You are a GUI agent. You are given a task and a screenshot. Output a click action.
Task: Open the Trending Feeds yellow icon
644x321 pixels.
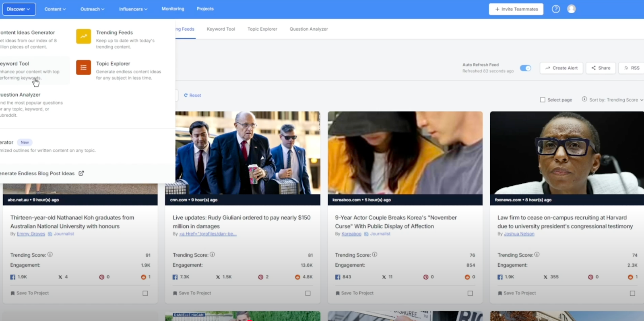tap(83, 36)
